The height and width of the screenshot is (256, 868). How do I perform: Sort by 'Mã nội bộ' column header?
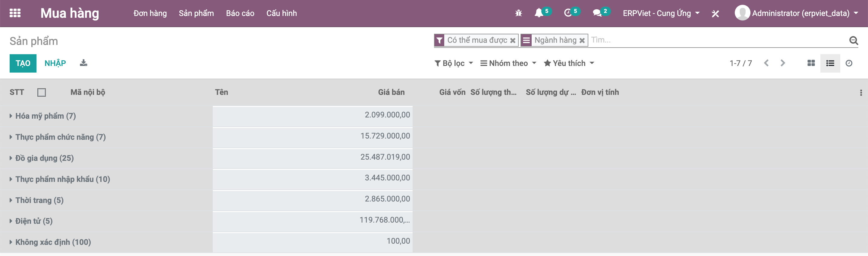click(88, 92)
